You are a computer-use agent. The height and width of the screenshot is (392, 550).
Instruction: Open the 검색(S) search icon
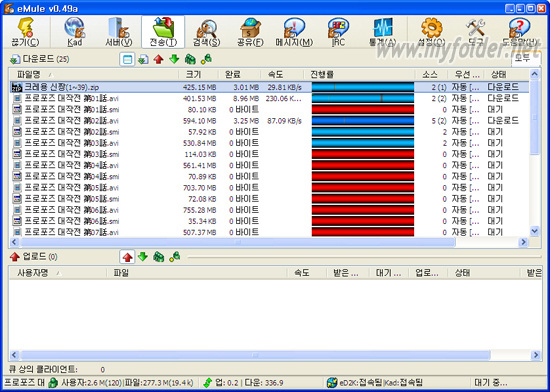[x=206, y=32]
